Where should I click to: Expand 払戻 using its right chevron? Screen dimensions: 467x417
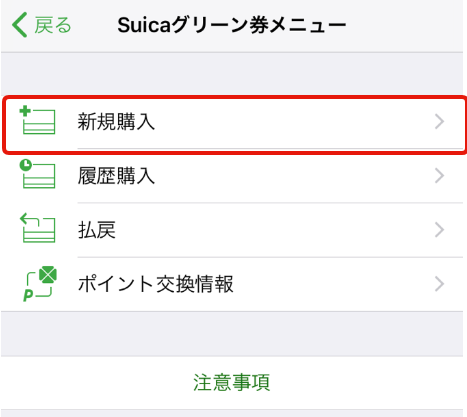pos(440,230)
